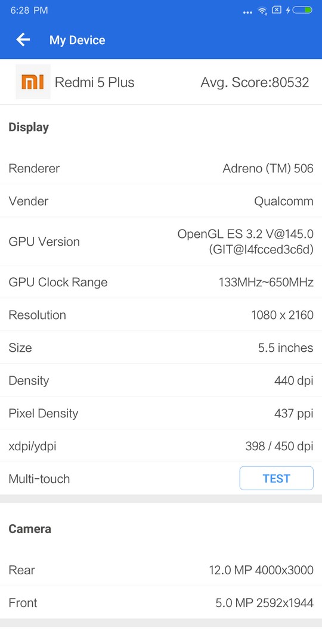This screenshot has height=644, width=322.
Task: Tap the Redmi 5 Plus device name
Action: tap(94, 82)
